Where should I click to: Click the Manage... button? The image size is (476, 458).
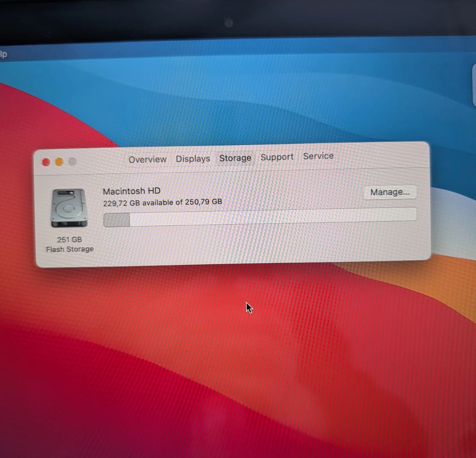[x=390, y=192]
